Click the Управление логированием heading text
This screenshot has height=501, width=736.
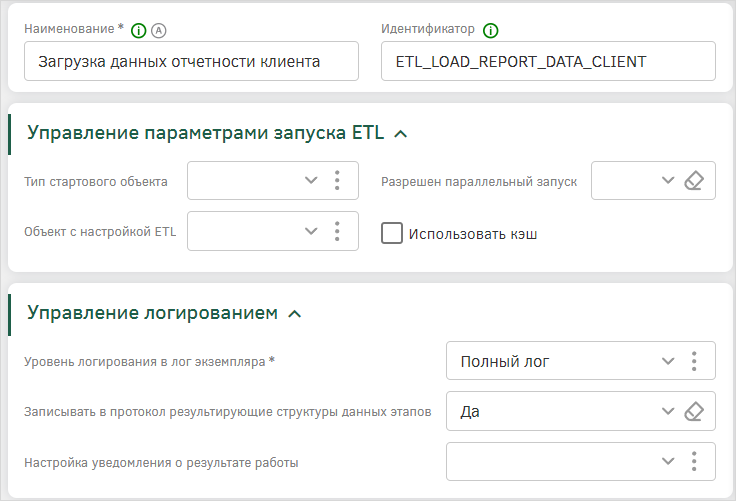click(x=153, y=313)
